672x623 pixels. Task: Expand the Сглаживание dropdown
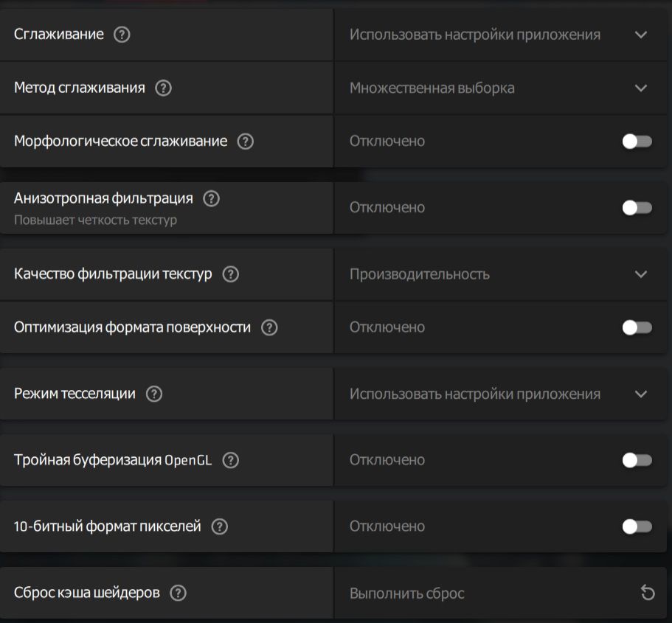click(x=640, y=35)
